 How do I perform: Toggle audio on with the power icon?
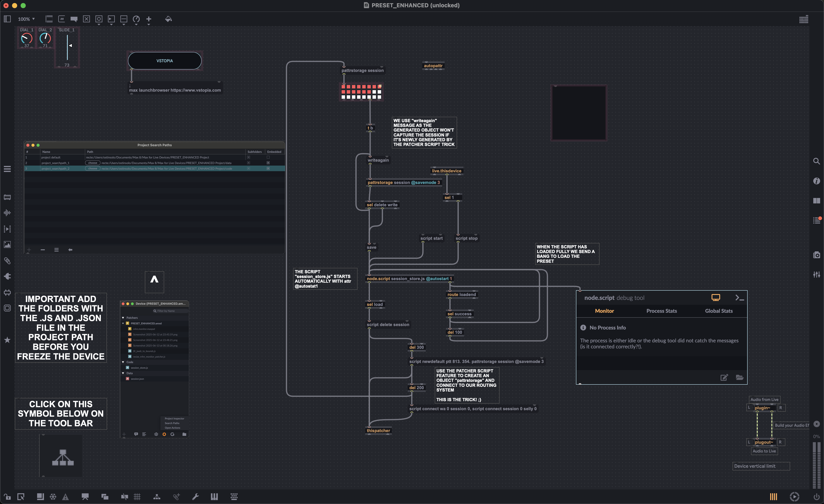click(816, 497)
